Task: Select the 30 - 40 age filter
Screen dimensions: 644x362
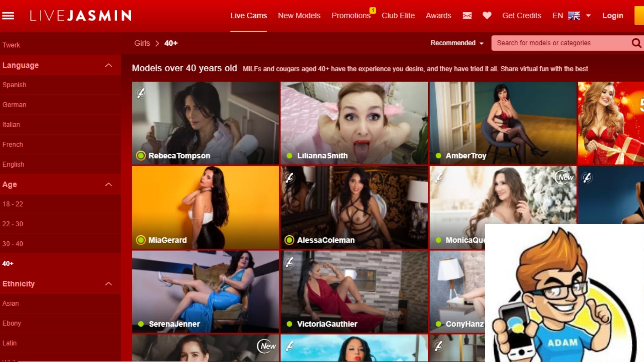Action: coord(60,244)
